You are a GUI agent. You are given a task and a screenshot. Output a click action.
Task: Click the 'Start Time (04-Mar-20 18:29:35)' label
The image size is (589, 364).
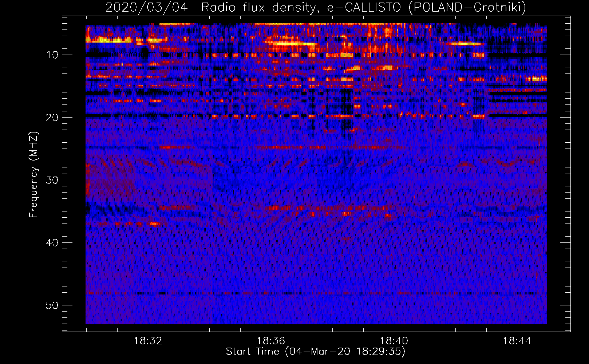[x=316, y=352]
